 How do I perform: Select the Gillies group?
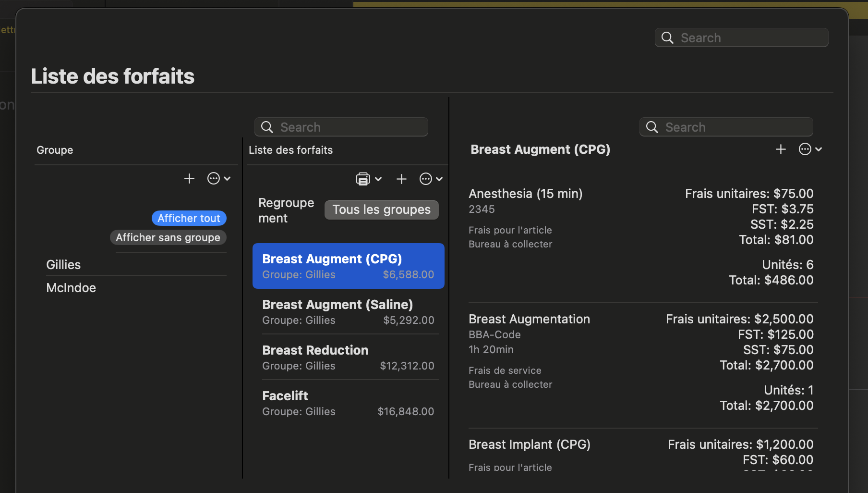pos(136,265)
